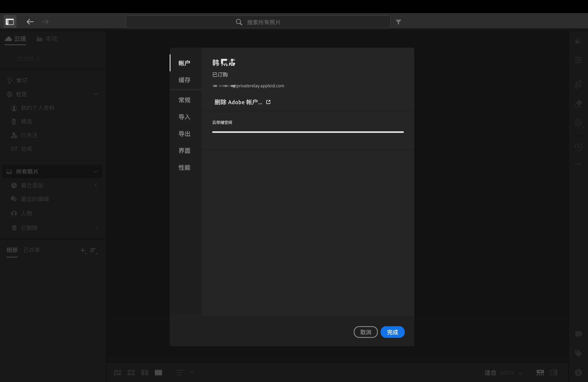
Task: Toggle the left panel sidebar icon
Action: pyautogui.click(x=10, y=22)
